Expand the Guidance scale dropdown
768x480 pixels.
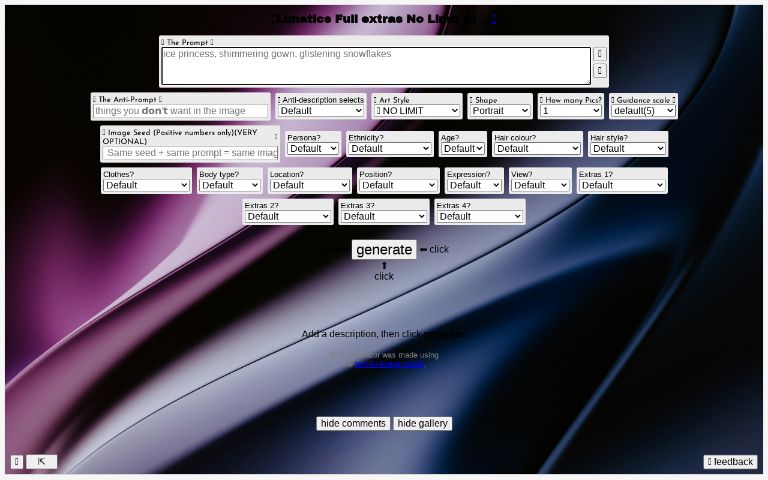pyautogui.click(x=643, y=111)
